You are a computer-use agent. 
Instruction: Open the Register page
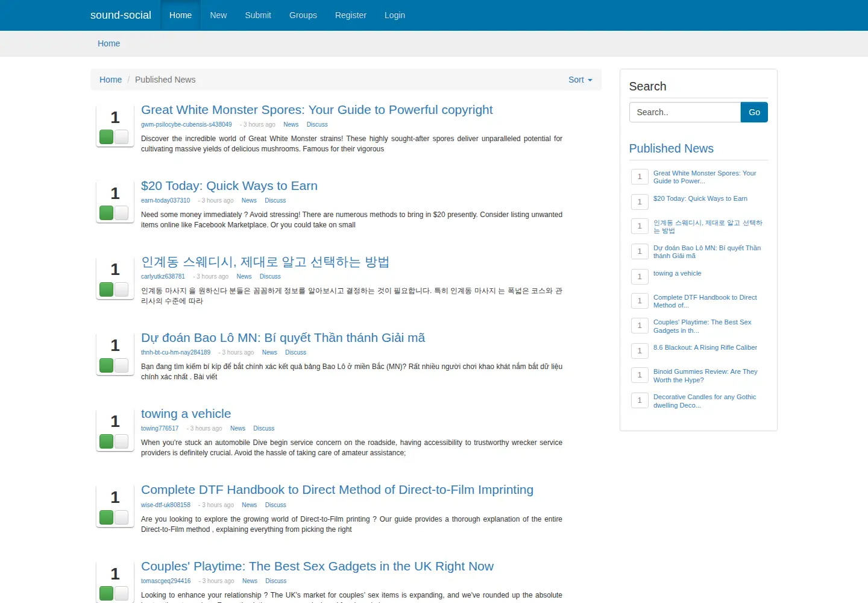[351, 15]
